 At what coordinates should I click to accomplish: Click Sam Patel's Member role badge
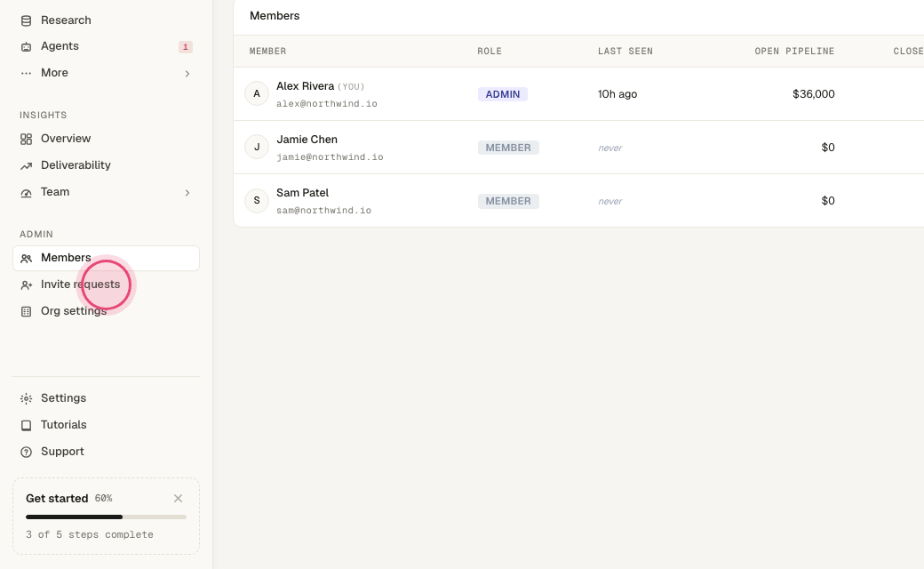click(x=508, y=201)
